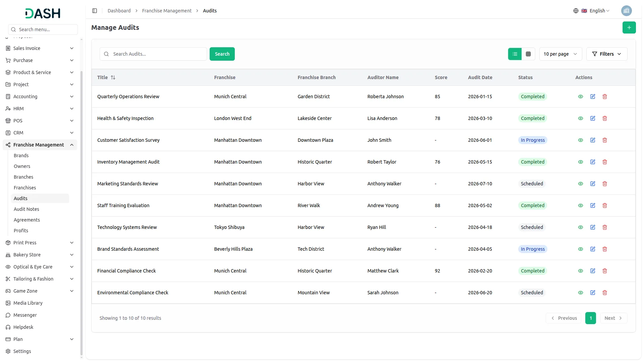
Task: Click the globe language icon
Action: pos(576,11)
